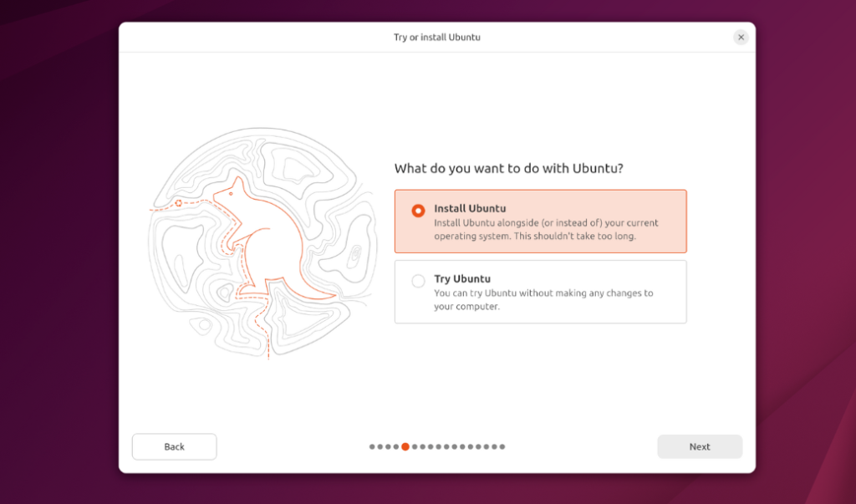The image size is (856, 504).
Task: Click the last page indicator dot
Action: click(502, 446)
